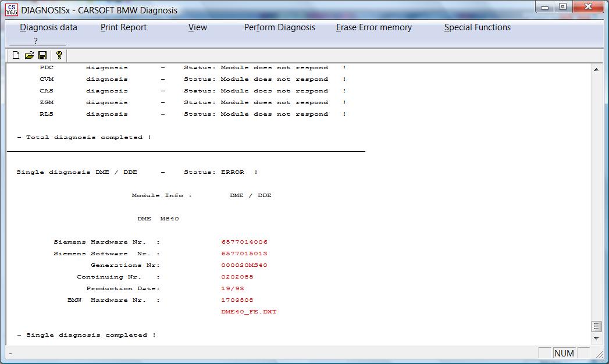Open the Print Report menu

pos(123,27)
